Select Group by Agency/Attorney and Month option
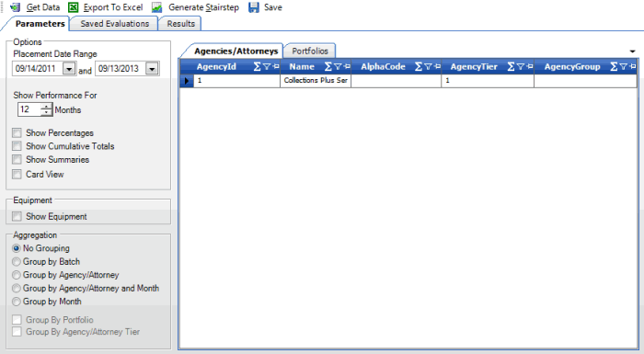This screenshot has height=354, width=644. pos(17,289)
